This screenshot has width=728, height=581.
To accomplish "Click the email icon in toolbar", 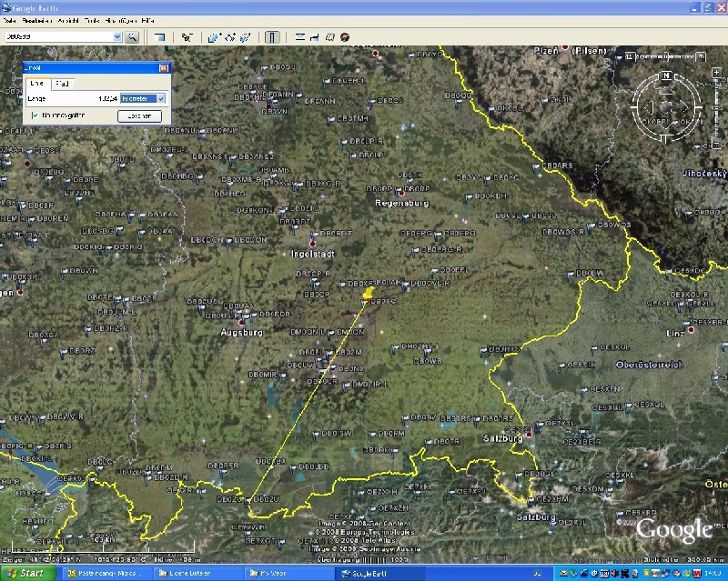I will point(300,37).
